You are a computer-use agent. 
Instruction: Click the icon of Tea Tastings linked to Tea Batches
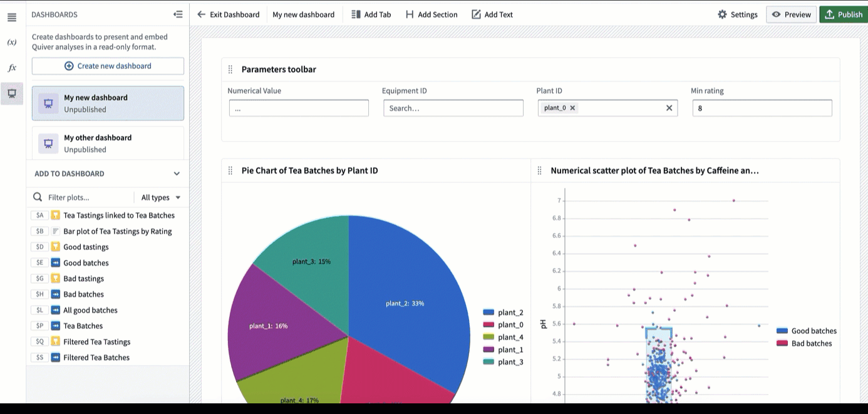[55, 215]
